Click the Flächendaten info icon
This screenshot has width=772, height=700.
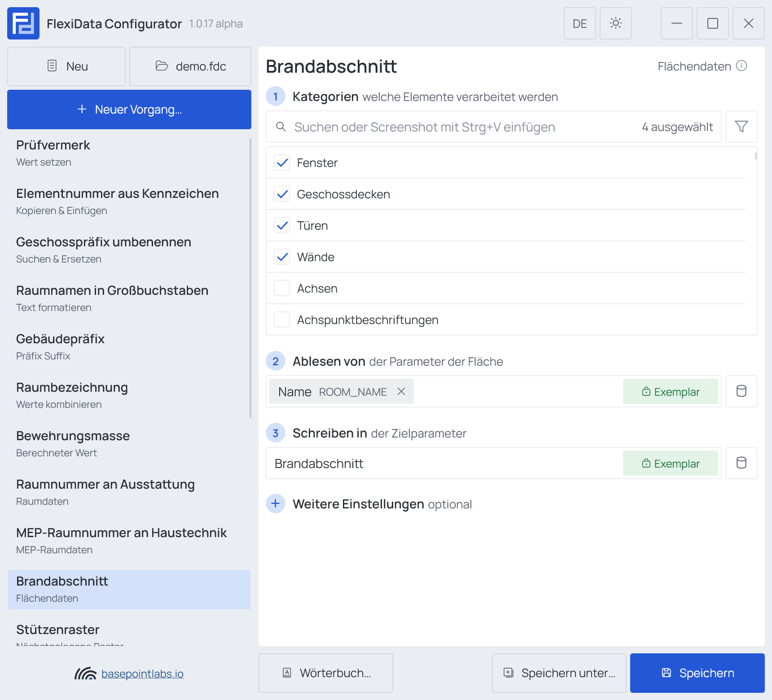pyautogui.click(x=742, y=66)
